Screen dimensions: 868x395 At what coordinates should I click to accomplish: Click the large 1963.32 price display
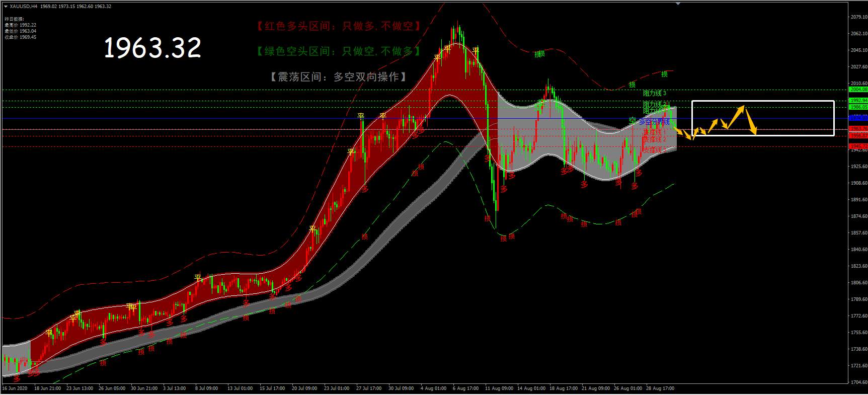[x=152, y=48]
